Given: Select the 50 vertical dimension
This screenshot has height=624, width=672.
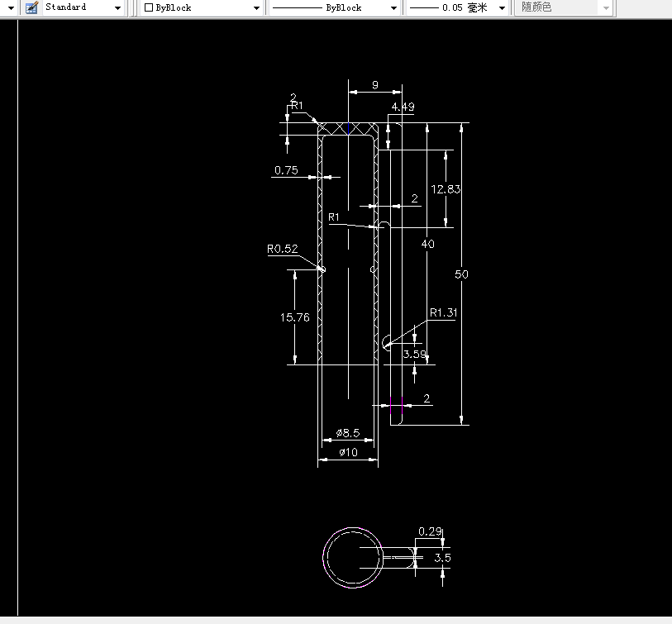Looking at the screenshot, I should [x=461, y=274].
